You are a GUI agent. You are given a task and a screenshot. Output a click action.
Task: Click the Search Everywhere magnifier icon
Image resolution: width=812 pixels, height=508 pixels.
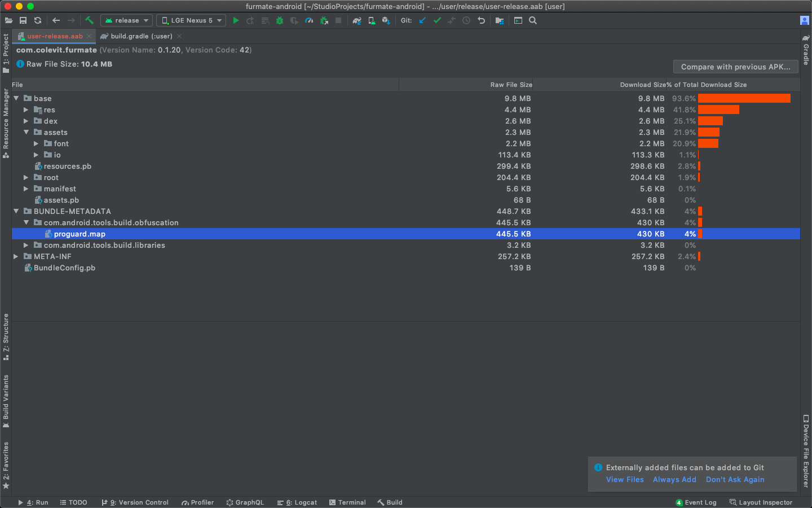(533, 20)
